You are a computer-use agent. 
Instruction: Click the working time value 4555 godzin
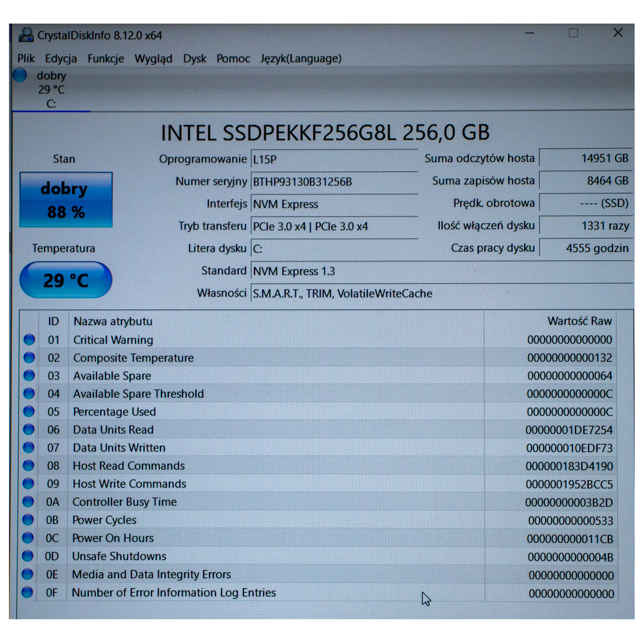pyautogui.click(x=586, y=248)
